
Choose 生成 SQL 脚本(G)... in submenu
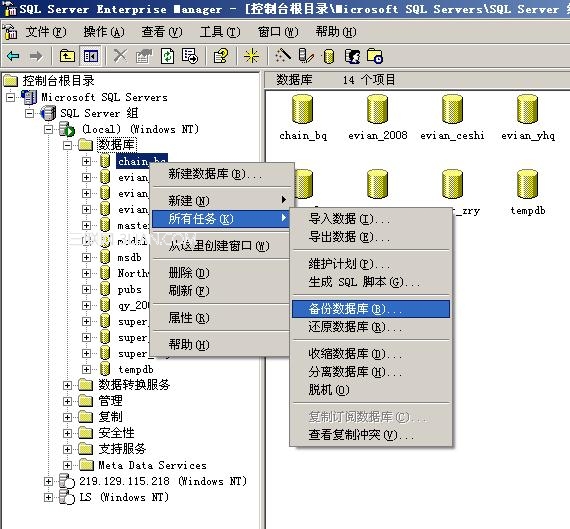(x=371, y=282)
